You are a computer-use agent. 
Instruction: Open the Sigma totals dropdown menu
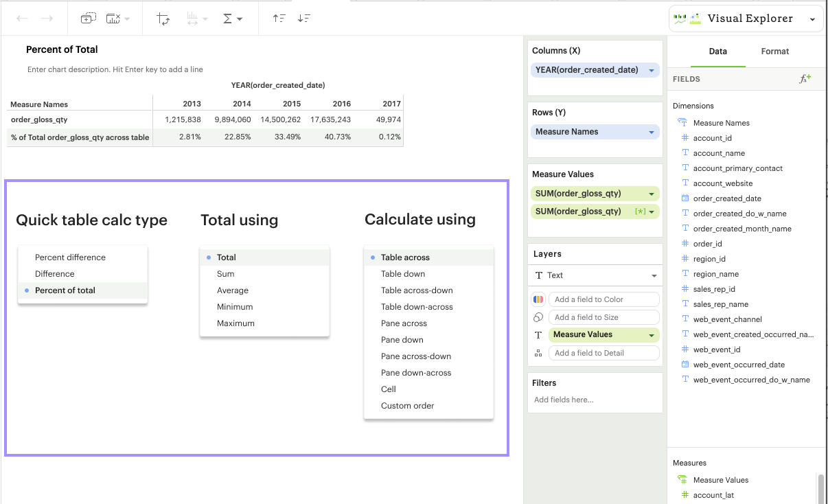pos(233,19)
